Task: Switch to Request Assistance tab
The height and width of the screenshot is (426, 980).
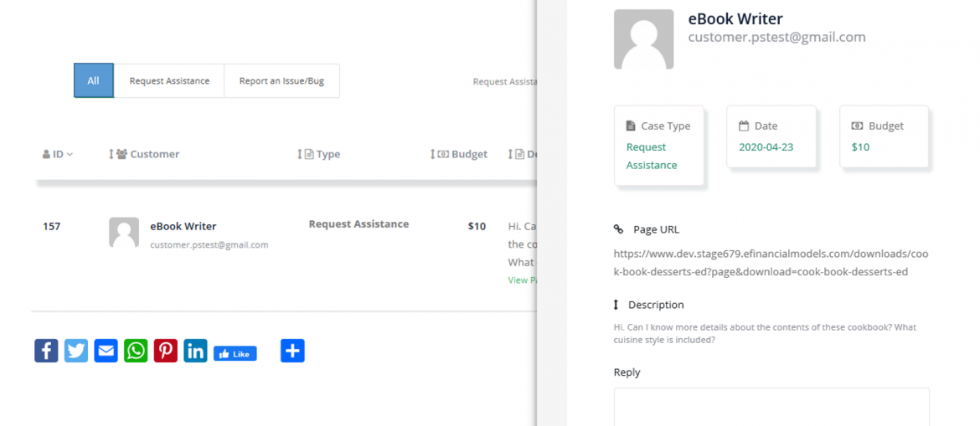Action: [169, 81]
